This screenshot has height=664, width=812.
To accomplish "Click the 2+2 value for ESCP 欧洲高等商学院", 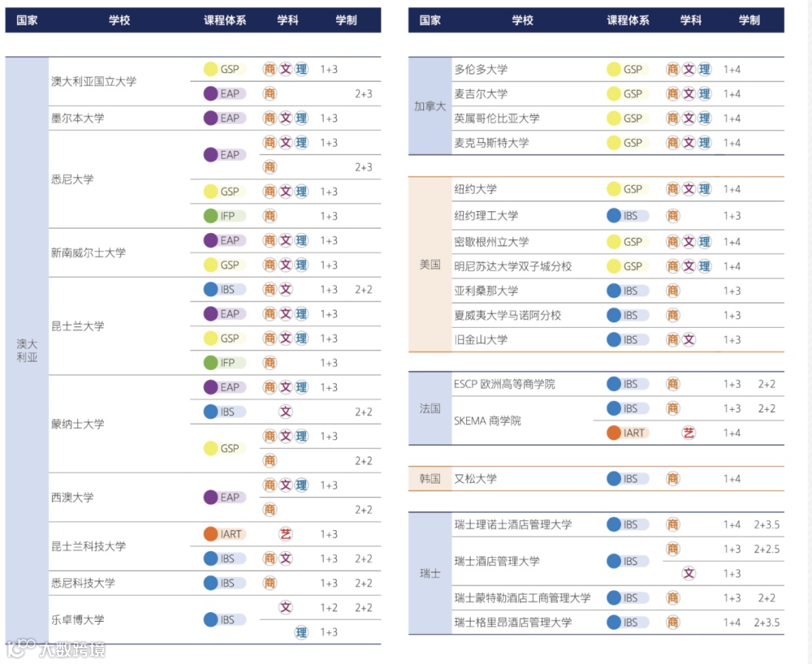I will (766, 384).
